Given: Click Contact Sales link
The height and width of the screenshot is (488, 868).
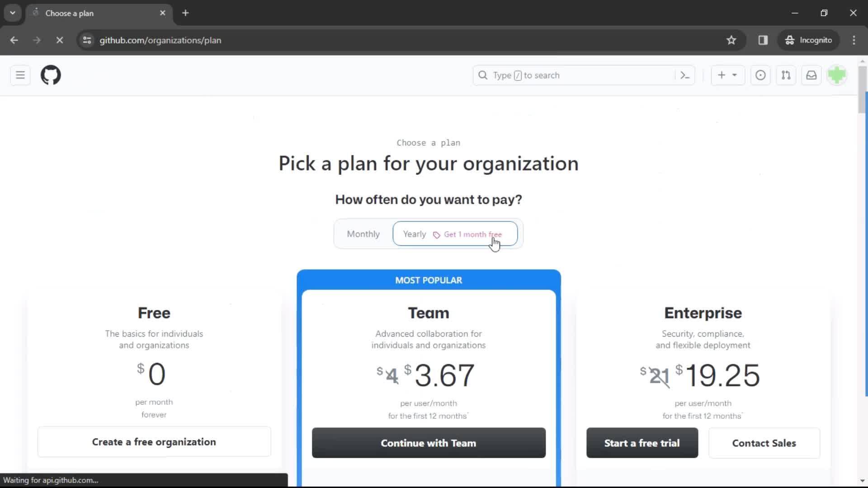Looking at the screenshot, I should [x=764, y=443].
